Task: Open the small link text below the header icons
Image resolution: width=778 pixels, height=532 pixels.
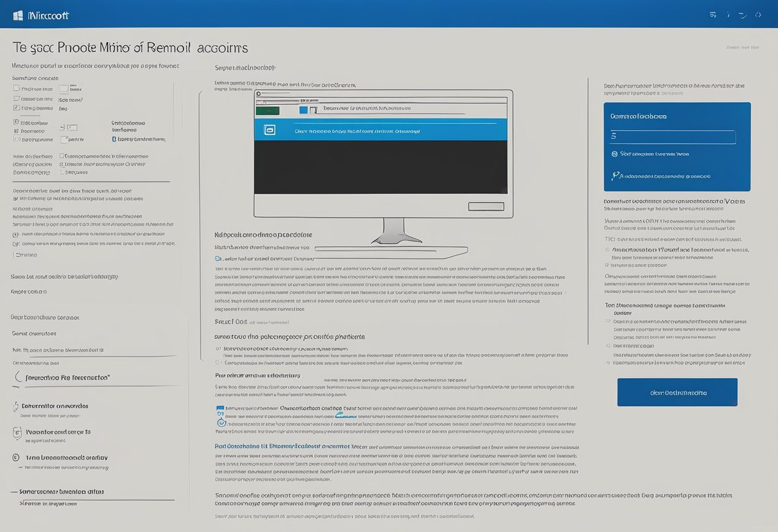Action: point(742,47)
